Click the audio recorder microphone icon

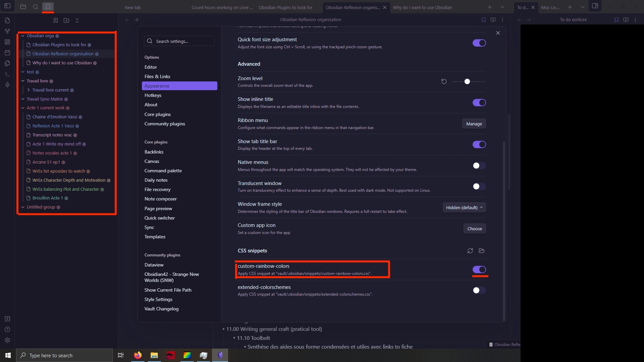[7, 85]
